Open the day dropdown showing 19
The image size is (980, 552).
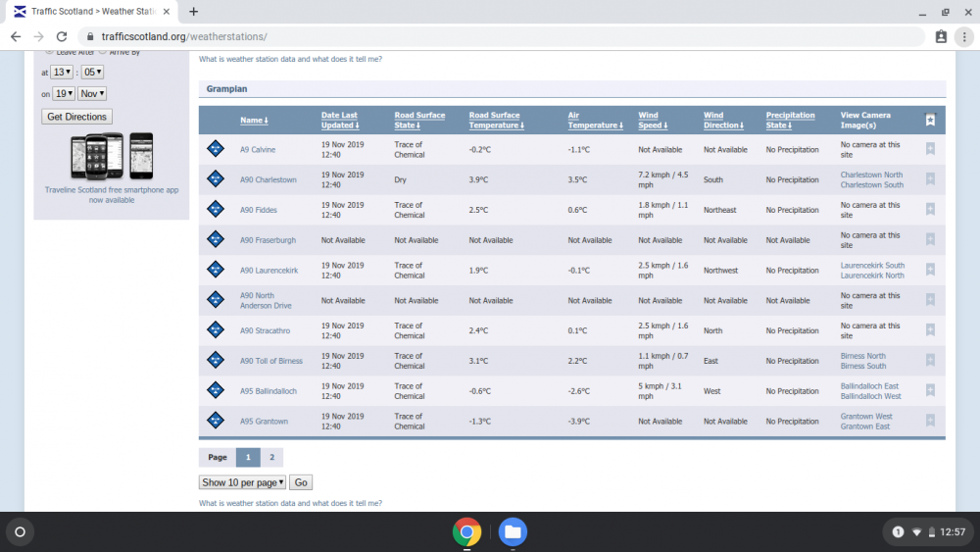[x=63, y=93]
